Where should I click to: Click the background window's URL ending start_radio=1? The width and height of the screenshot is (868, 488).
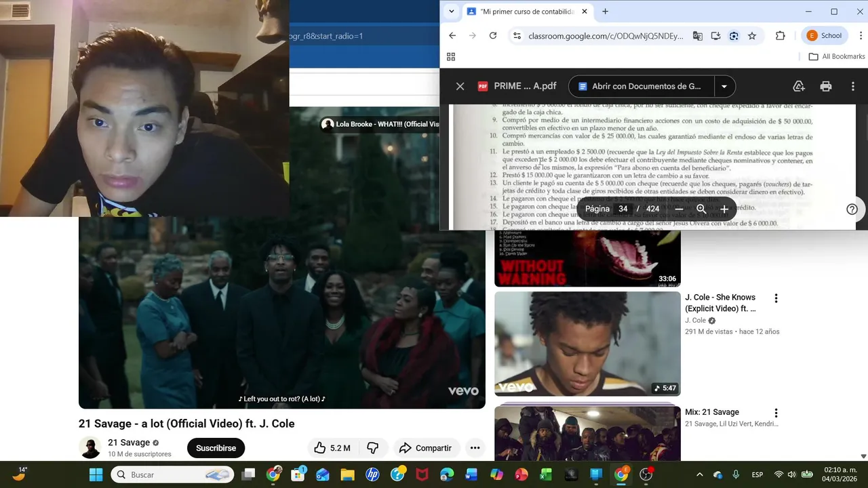coord(326,36)
